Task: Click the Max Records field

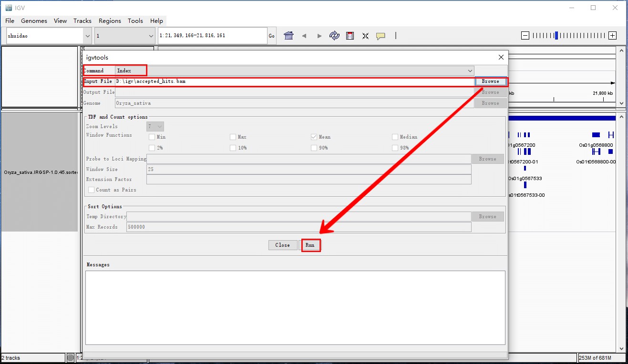Action: click(x=299, y=227)
